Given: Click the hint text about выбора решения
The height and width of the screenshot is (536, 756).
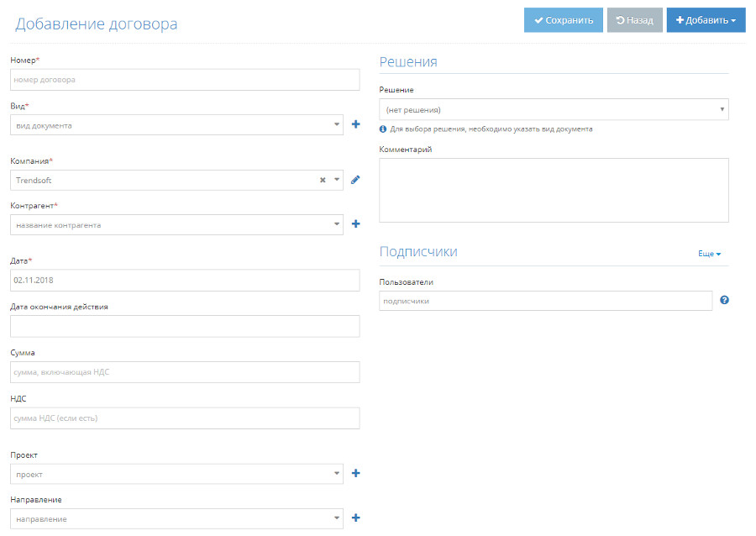Looking at the screenshot, I should click(x=491, y=129).
